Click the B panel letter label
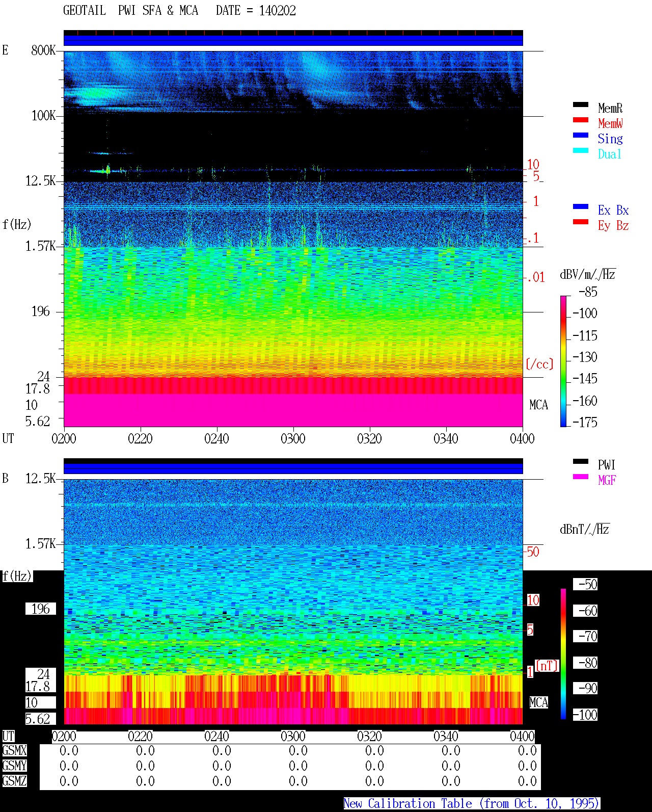 coord(5,478)
